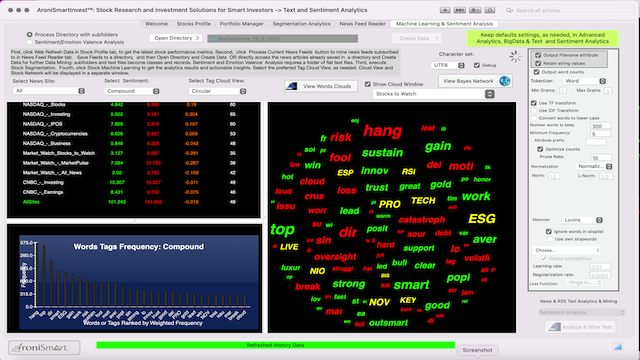The height and width of the screenshot is (360, 640).
Task: Enable Convert words to lower case
Action: [x=534, y=118]
